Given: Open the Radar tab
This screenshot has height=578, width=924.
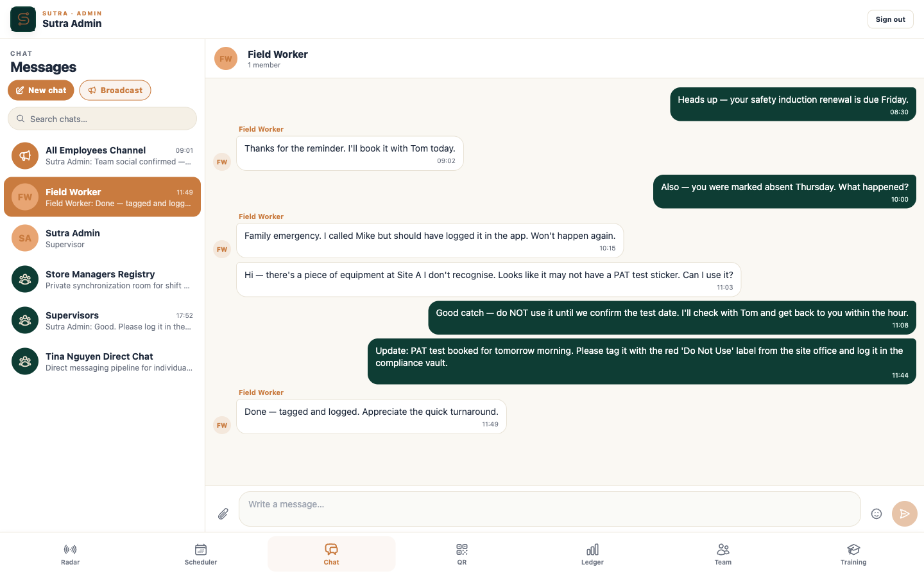Looking at the screenshot, I should 71,554.
